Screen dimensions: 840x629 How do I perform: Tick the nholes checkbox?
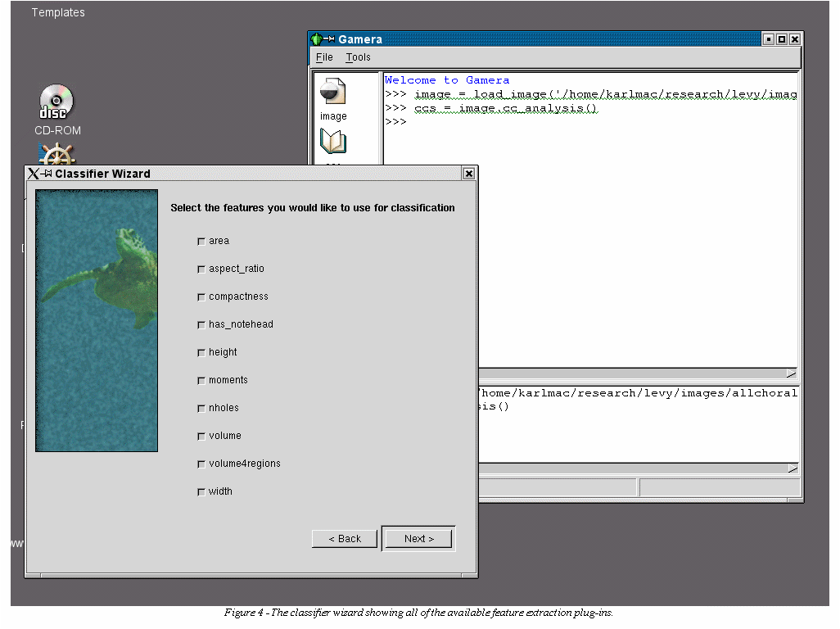201,409
